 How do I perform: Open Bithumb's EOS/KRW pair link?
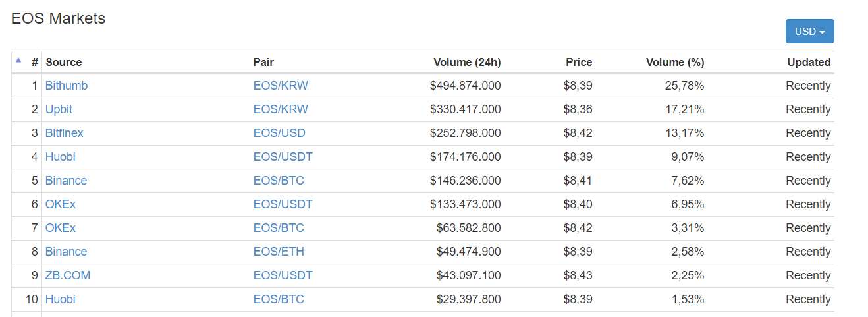coord(281,86)
